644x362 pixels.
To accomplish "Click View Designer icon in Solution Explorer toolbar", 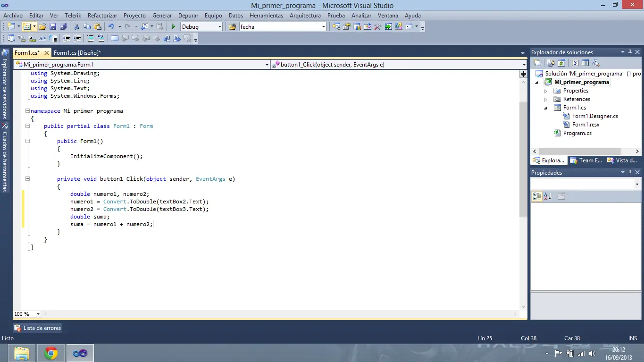I will [x=585, y=63].
